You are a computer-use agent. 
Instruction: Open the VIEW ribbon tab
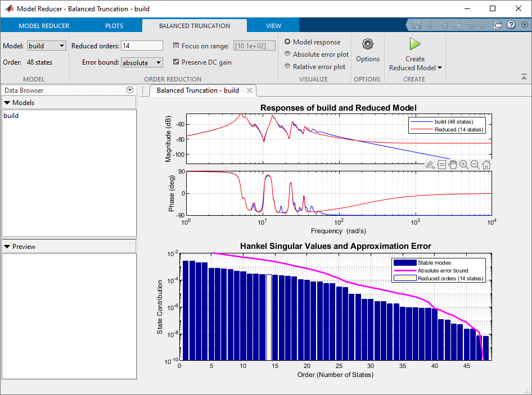pyautogui.click(x=273, y=25)
